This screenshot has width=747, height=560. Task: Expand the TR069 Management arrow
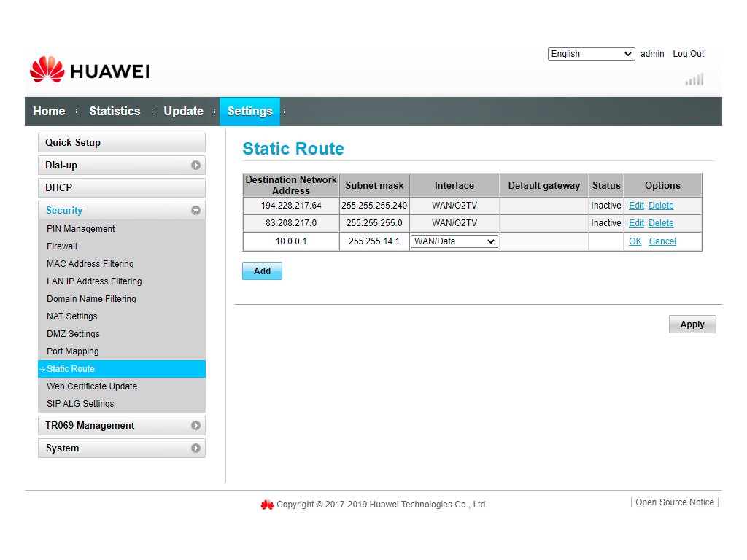point(196,426)
